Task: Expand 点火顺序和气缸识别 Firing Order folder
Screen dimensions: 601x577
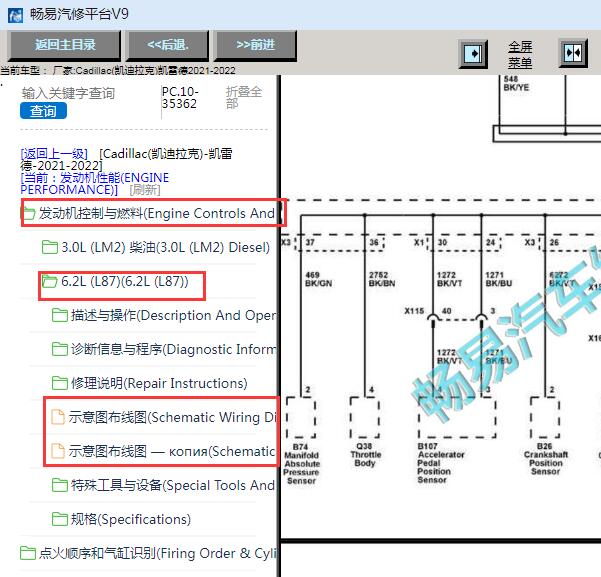Action: pos(157,553)
